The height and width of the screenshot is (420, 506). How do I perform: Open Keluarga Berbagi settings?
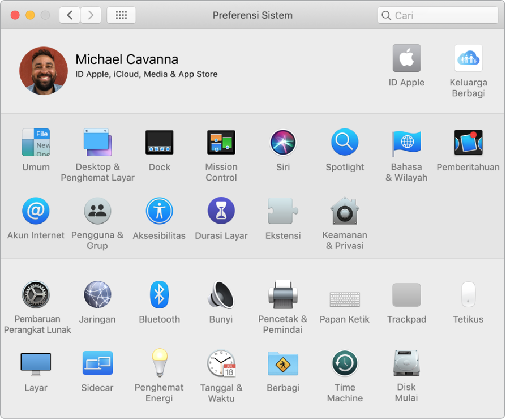tap(468, 58)
